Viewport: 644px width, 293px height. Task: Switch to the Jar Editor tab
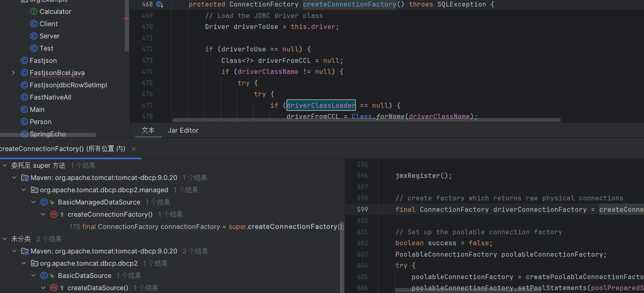click(x=183, y=130)
